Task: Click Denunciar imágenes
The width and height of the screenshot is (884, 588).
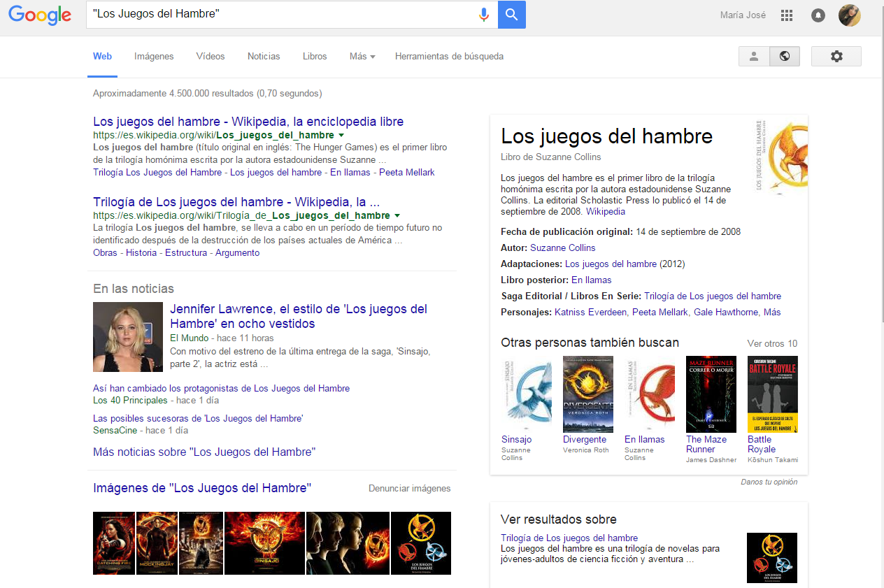Action: click(410, 489)
